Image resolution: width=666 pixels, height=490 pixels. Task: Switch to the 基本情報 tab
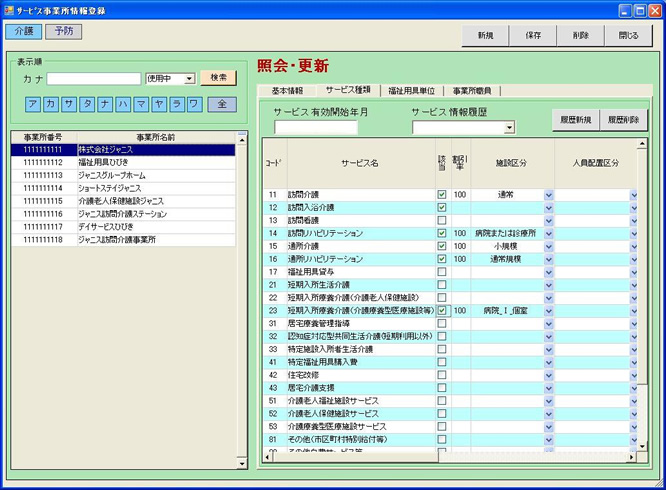pos(287,91)
